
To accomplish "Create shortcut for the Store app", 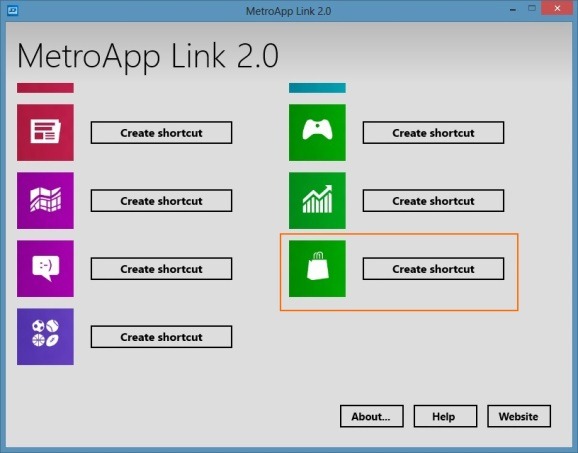I will tap(434, 269).
